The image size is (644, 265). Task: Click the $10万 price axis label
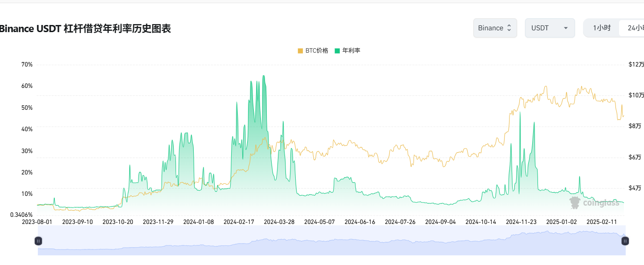pyautogui.click(x=636, y=95)
